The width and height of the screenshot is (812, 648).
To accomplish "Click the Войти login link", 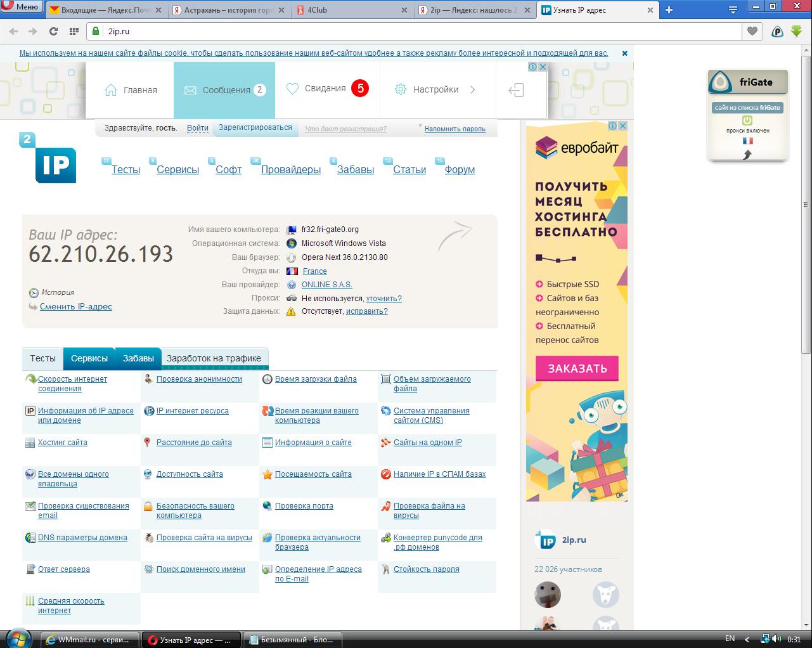I will coord(198,127).
